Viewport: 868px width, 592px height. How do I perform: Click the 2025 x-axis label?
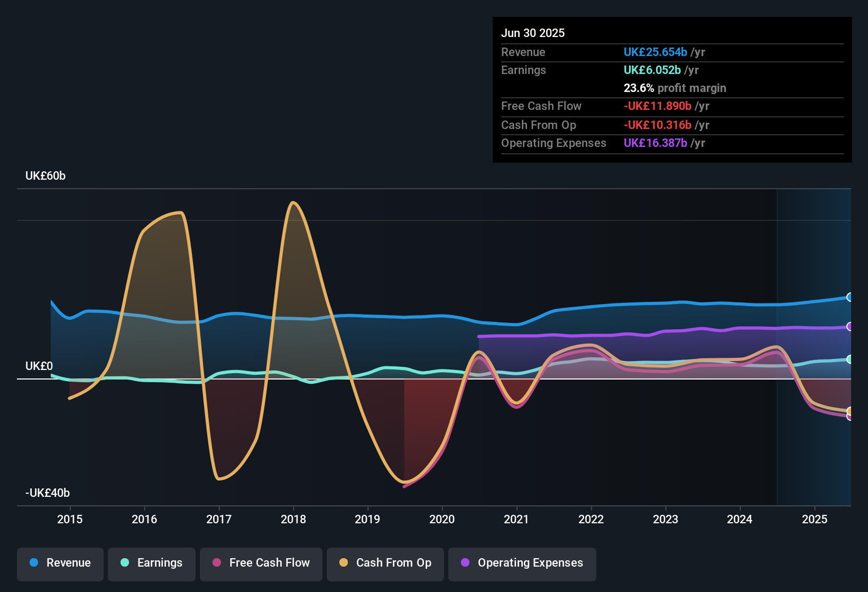click(815, 519)
